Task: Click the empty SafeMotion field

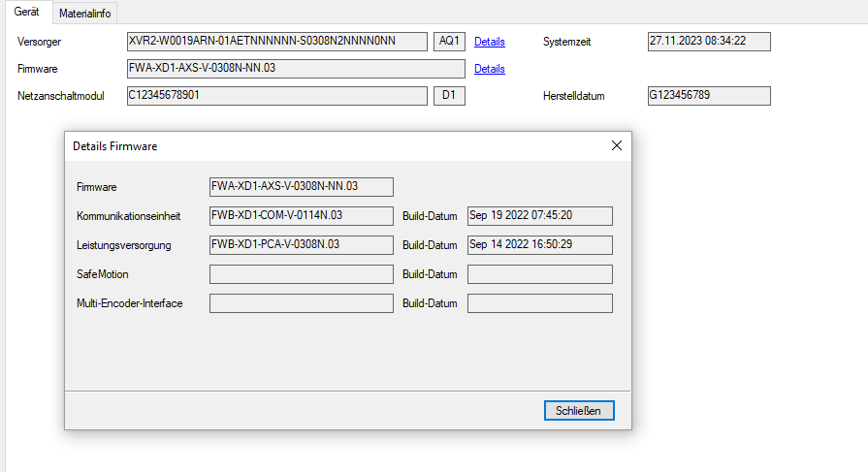Action: click(x=301, y=274)
